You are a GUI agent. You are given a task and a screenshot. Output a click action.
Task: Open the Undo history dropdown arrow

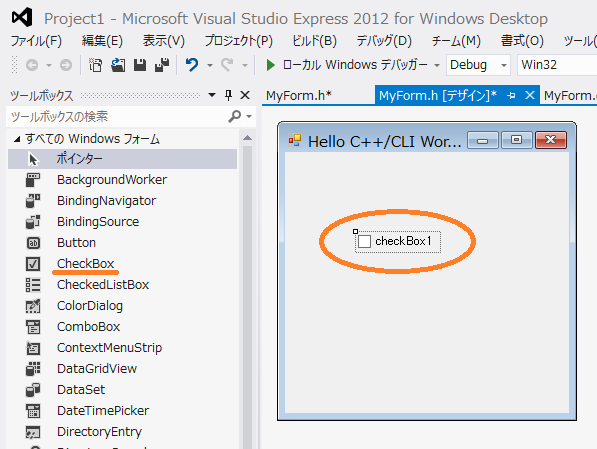point(210,66)
